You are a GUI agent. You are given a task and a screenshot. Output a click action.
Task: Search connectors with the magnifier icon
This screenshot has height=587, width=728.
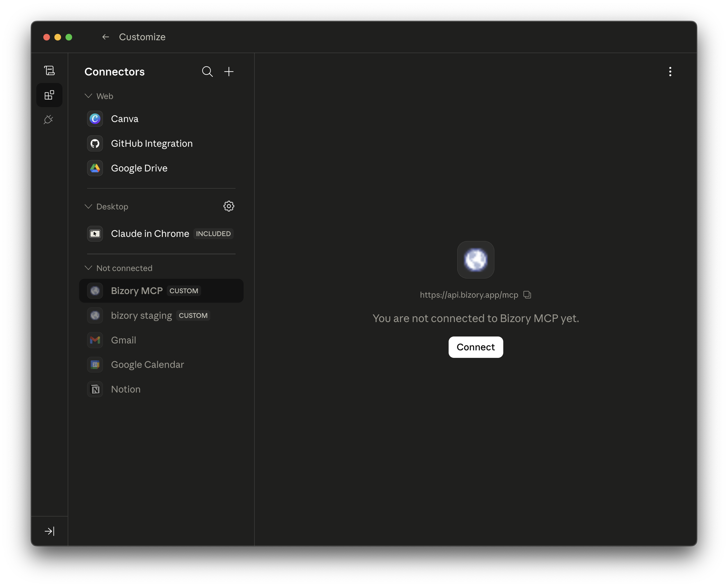pos(207,72)
